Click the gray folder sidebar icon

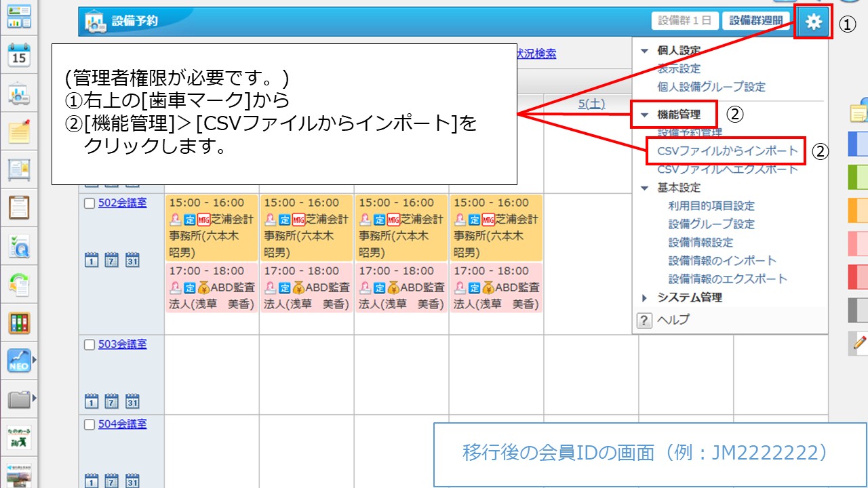click(x=19, y=399)
